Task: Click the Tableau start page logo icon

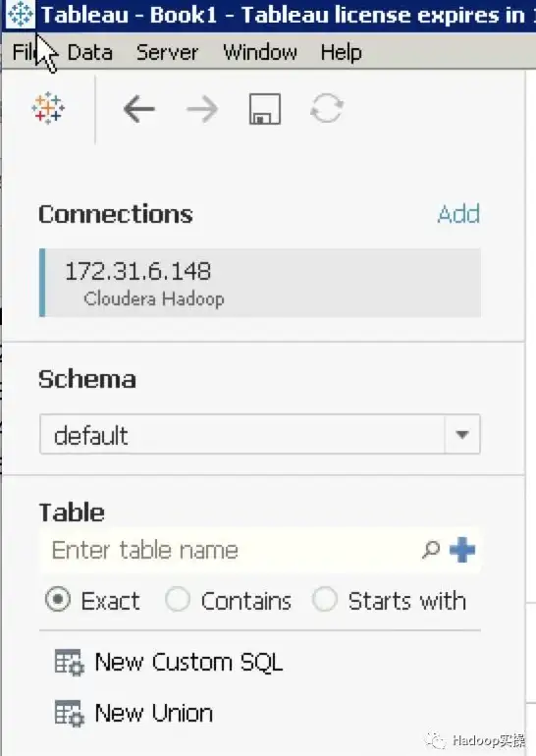Action: click(x=48, y=108)
